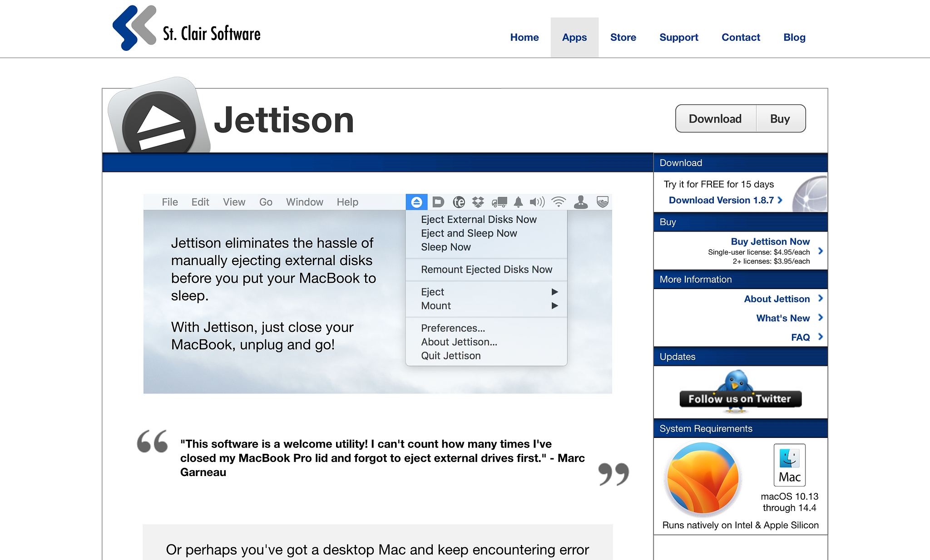Go to the Home page
The height and width of the screenshot is (560, 930).
[x=524, y=37]
